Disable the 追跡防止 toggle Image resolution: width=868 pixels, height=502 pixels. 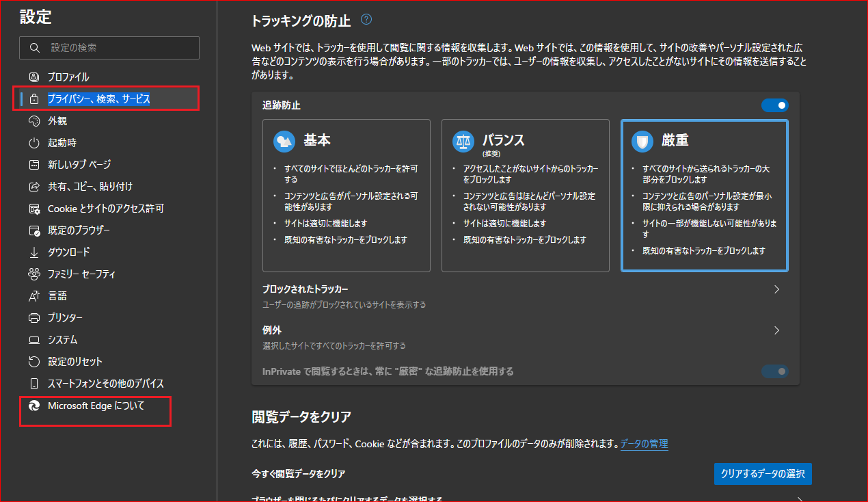point(774,105)
